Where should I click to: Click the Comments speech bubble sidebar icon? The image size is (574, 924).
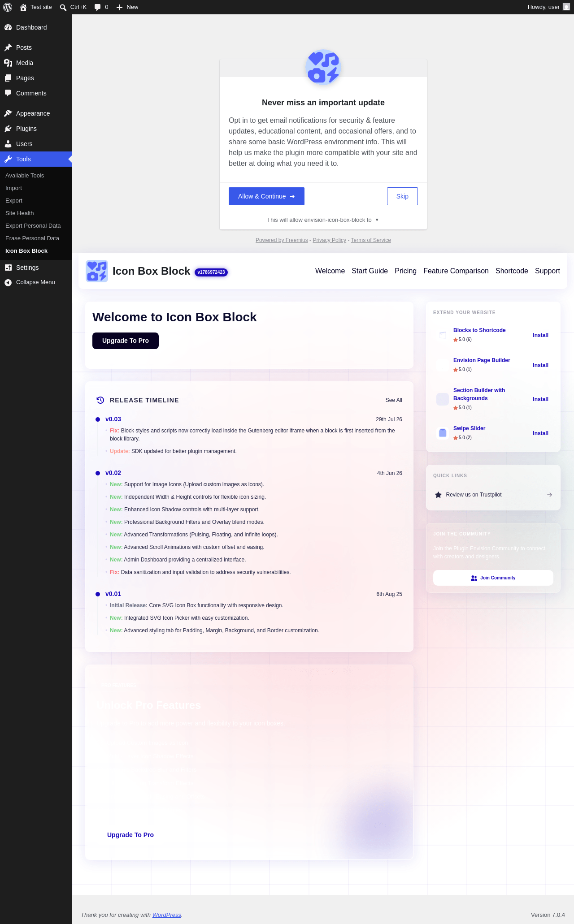8,93
